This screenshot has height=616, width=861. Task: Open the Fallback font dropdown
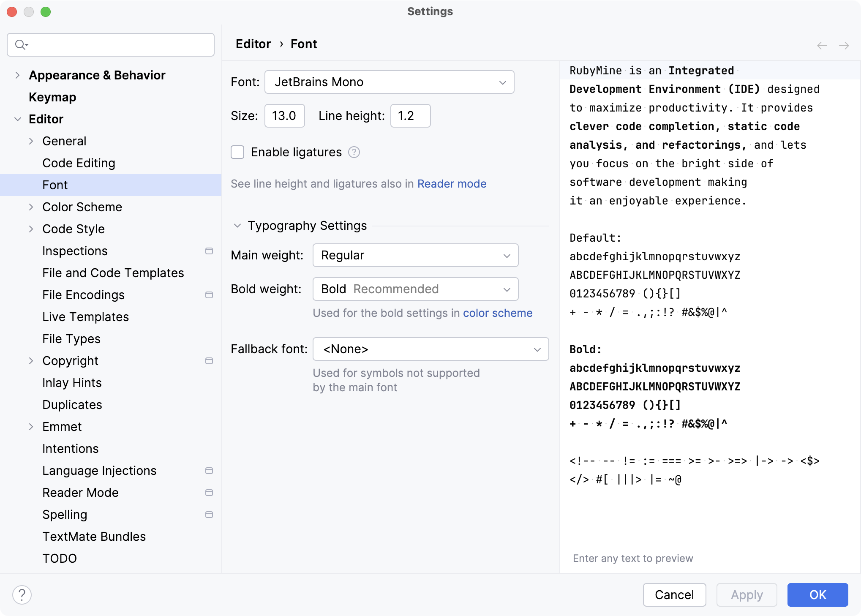pos(430,349)
